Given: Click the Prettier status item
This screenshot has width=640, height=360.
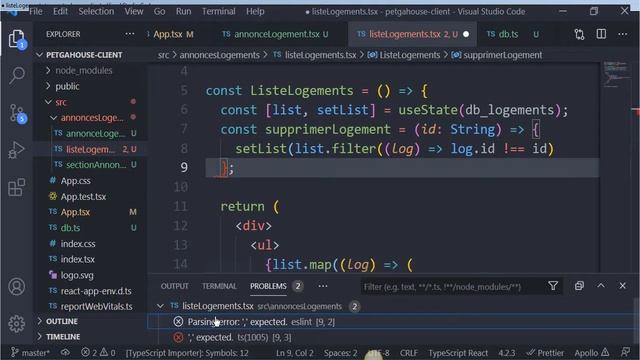Looking at the screenshot, I should point(545,353).
